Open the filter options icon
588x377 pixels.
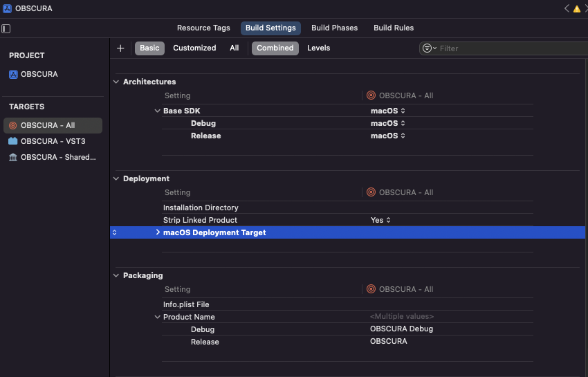tap(429, 48)
